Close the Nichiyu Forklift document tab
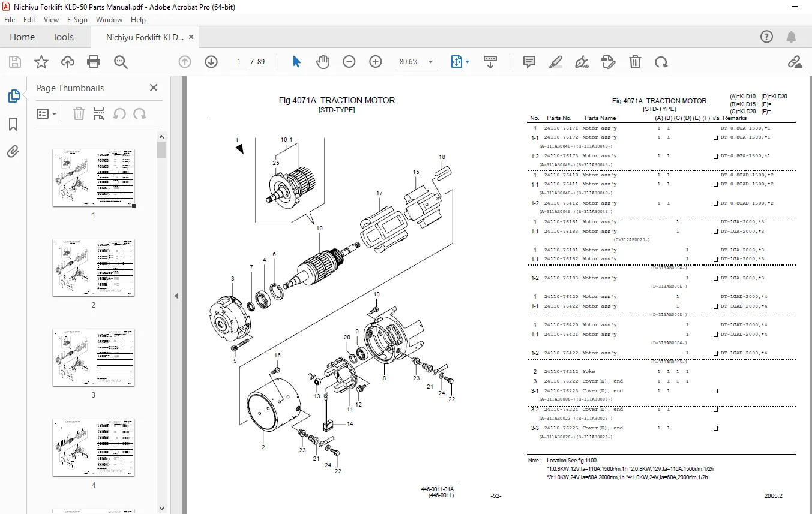 pos(191,37)
